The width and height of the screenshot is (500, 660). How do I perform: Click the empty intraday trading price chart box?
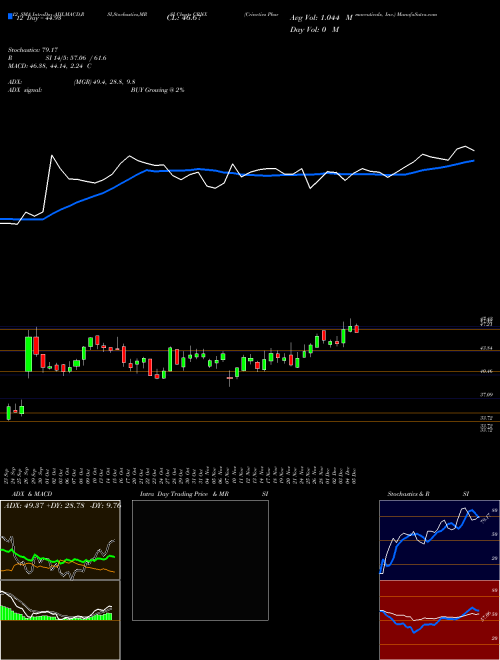point(200,560)
